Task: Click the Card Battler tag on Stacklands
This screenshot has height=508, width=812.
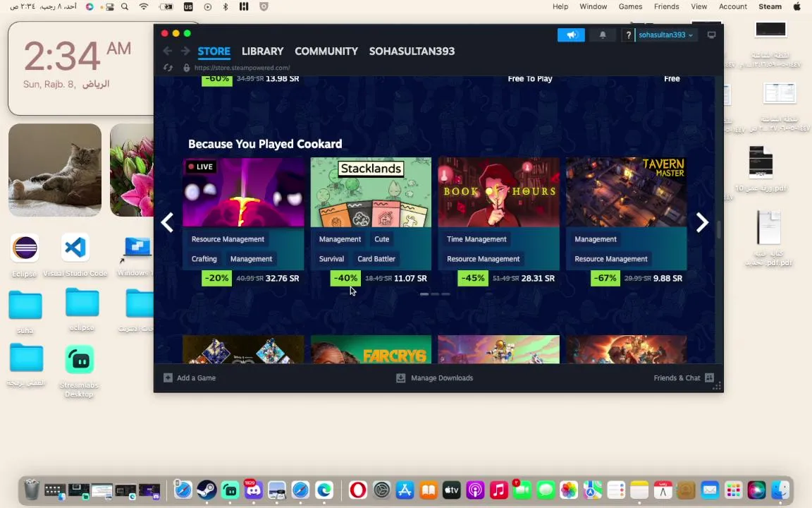Action: pos(376,259)
